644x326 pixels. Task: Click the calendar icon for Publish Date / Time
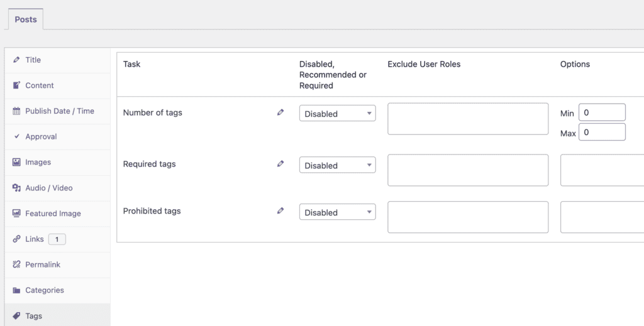pyautogui.click(x=16, y=111)
